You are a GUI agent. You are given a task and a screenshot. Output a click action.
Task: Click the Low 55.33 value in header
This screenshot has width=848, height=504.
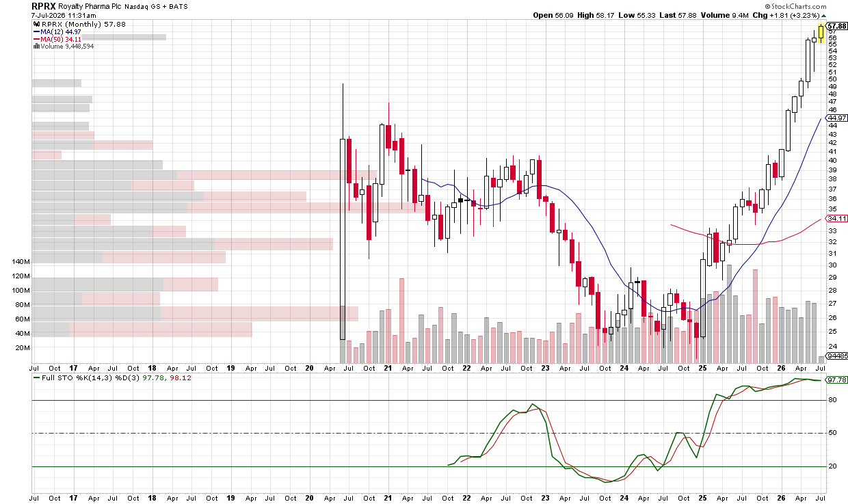637,15
